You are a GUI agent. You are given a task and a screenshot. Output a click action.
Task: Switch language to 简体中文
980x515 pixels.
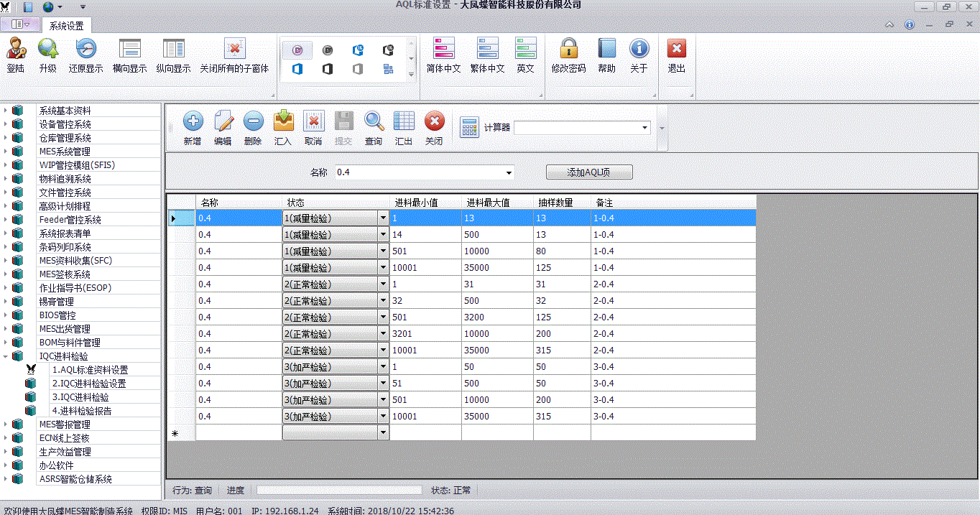click(x=443, y=55)
